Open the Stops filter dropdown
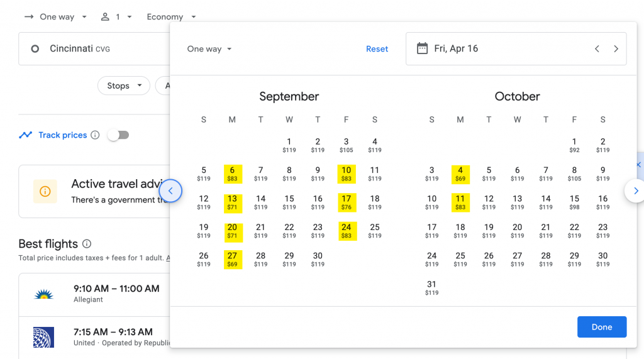Viewport: 644px width, 359px height. [124, 86]
